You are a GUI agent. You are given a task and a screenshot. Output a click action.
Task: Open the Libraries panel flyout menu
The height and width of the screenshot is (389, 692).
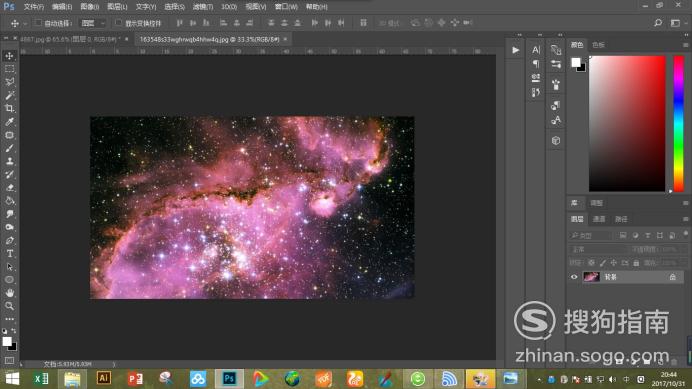(x=685, y=203)
